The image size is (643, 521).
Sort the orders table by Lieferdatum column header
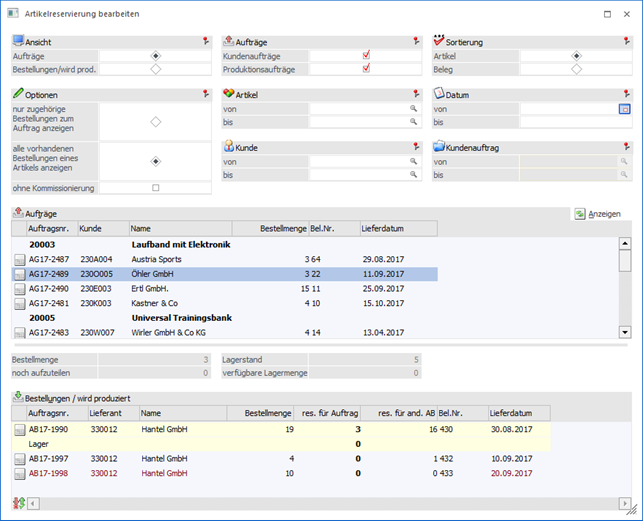383,228
